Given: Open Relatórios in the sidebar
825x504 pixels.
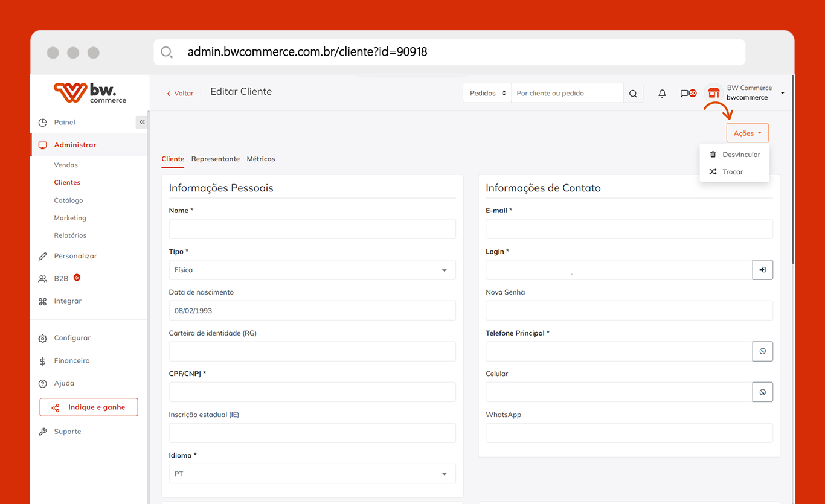Looking at the screenshot, I should click(x=70, y=235).
